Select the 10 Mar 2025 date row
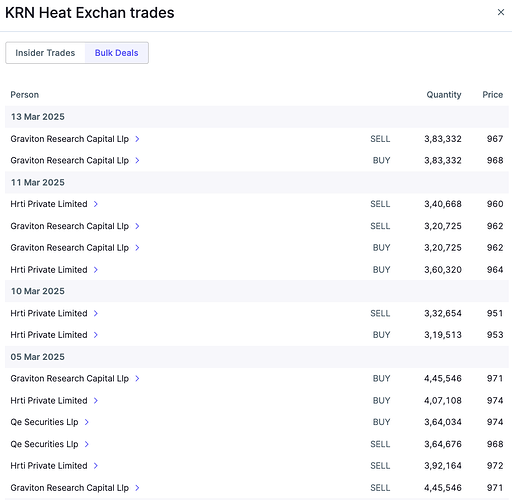This screenshot has height=500, width=512. [257, 291]
